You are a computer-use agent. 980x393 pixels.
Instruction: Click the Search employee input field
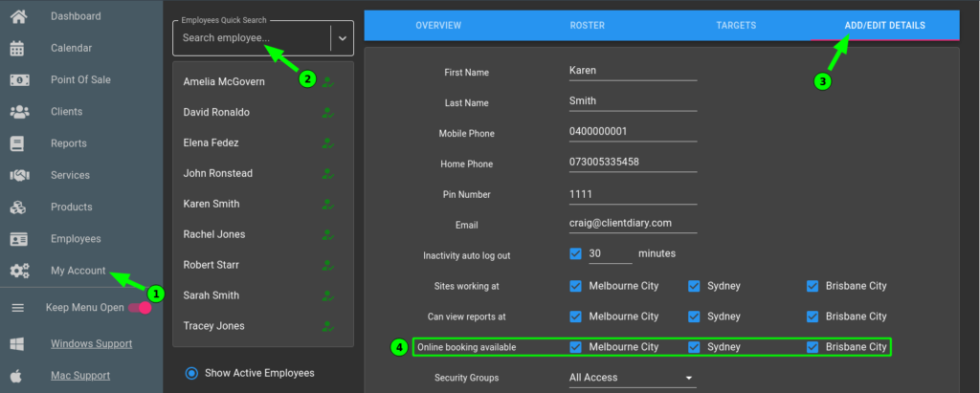253,38
